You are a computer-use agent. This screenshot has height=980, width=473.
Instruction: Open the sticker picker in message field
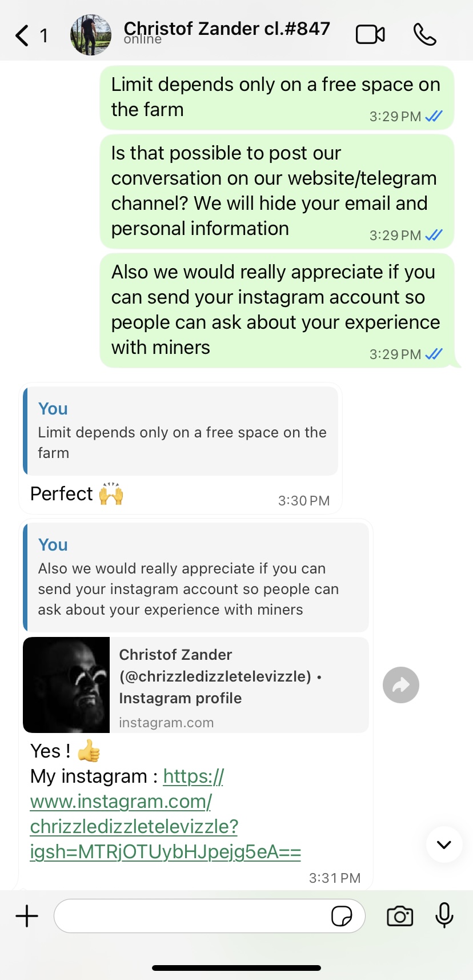tap(342, 916)
